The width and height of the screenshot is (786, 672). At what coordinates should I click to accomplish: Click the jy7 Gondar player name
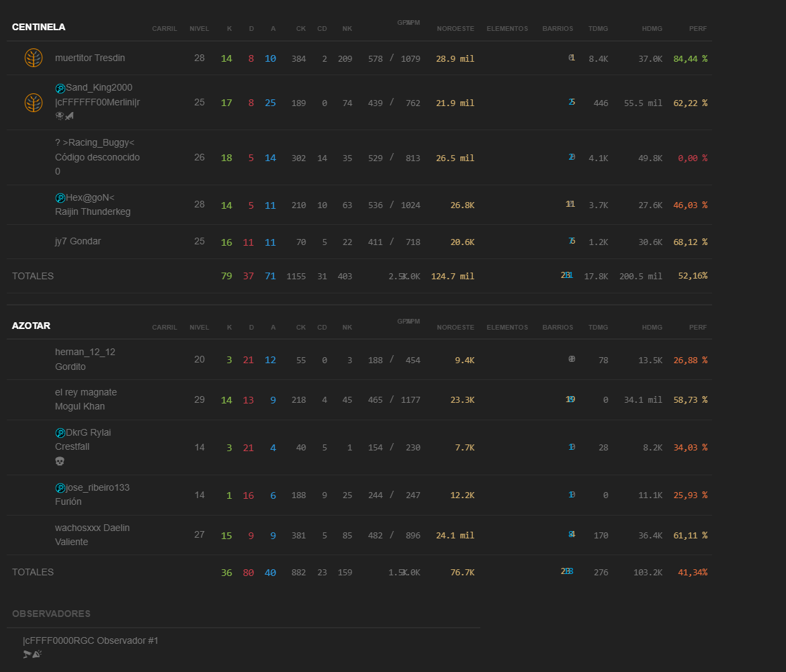78,242
